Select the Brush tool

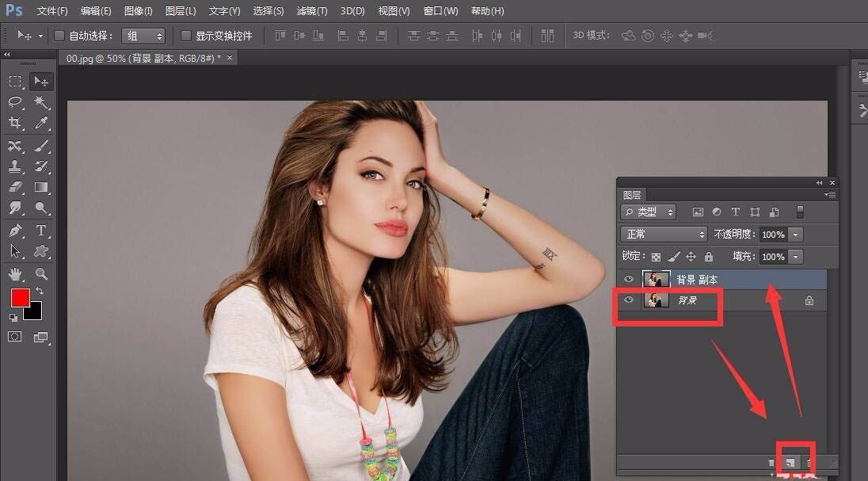pos(40,146)
